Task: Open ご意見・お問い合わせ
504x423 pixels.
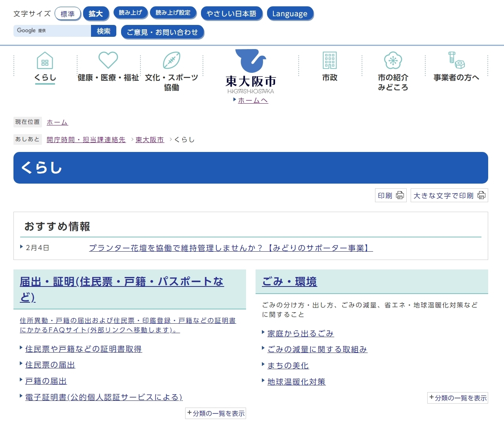Action: tap(162, 32)
